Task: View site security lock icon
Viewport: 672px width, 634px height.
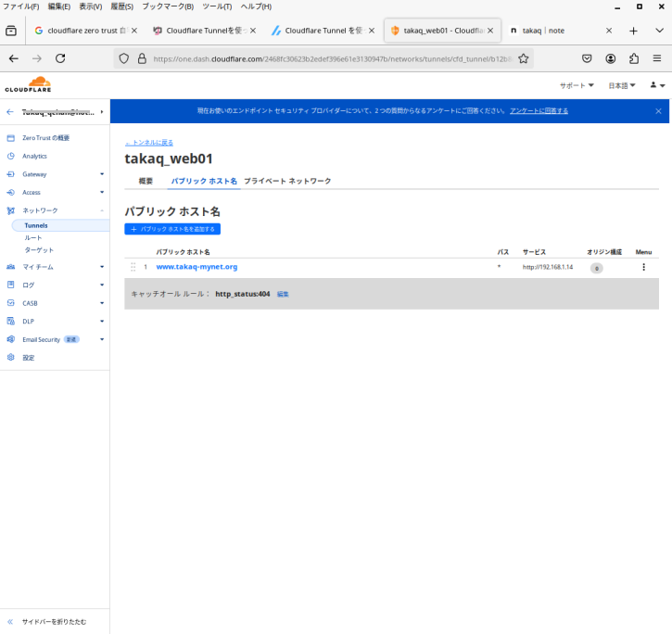Action: pyautogui.click(x=142, y=58)
